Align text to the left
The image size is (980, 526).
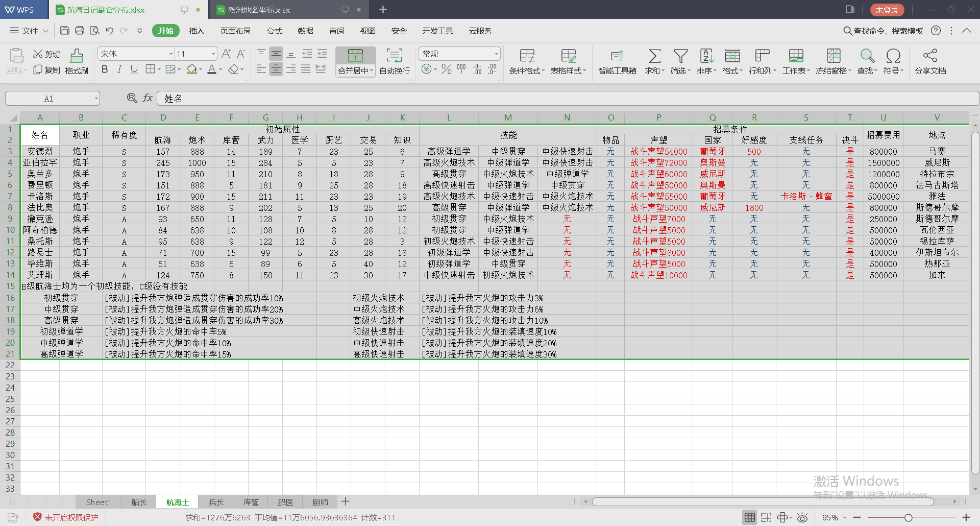(261, 69)
